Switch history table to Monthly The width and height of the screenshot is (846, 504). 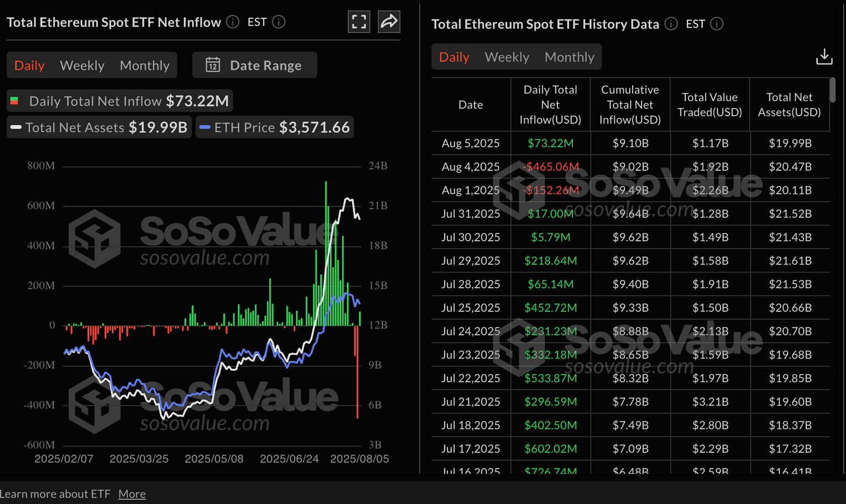pos(569,57)
